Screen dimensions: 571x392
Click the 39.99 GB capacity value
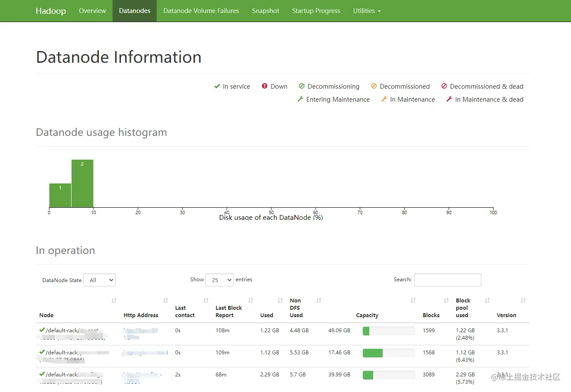tap(339, 375)
